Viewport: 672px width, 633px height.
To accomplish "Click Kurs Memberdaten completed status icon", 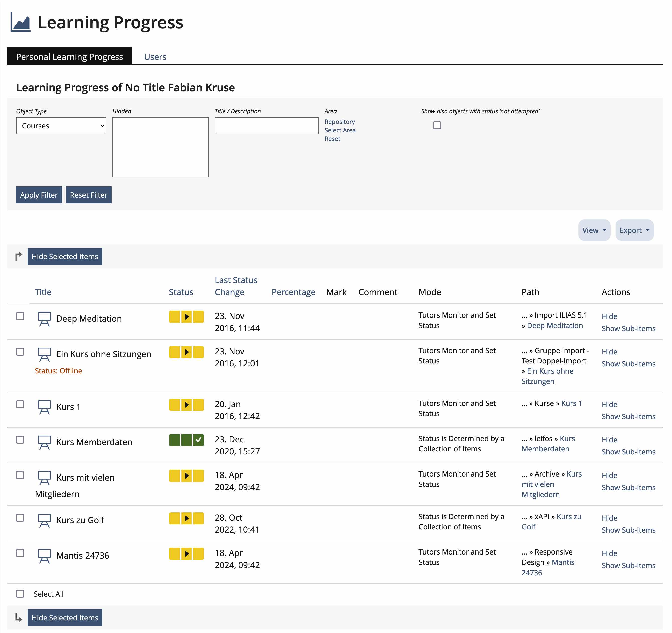I will 186,440.
